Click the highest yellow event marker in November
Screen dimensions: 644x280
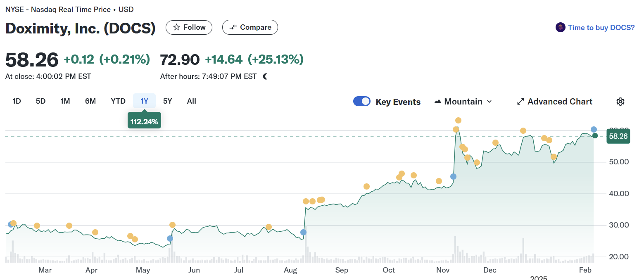[458, 121]
